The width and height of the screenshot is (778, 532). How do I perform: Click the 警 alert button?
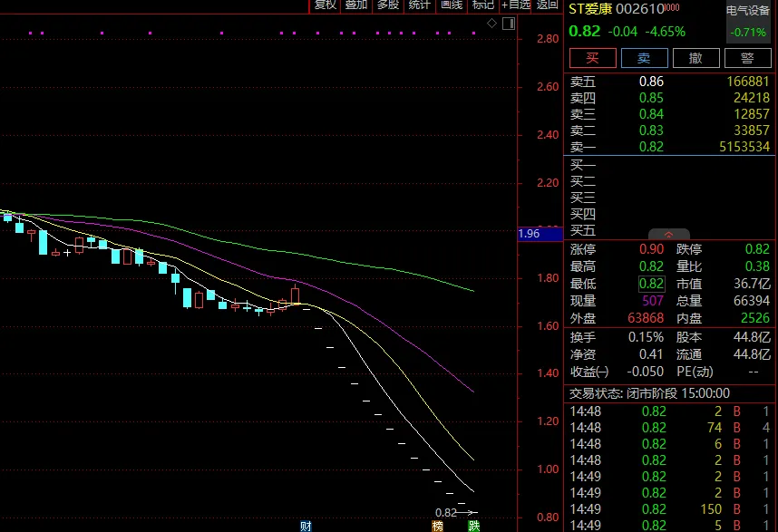[748, 58]
